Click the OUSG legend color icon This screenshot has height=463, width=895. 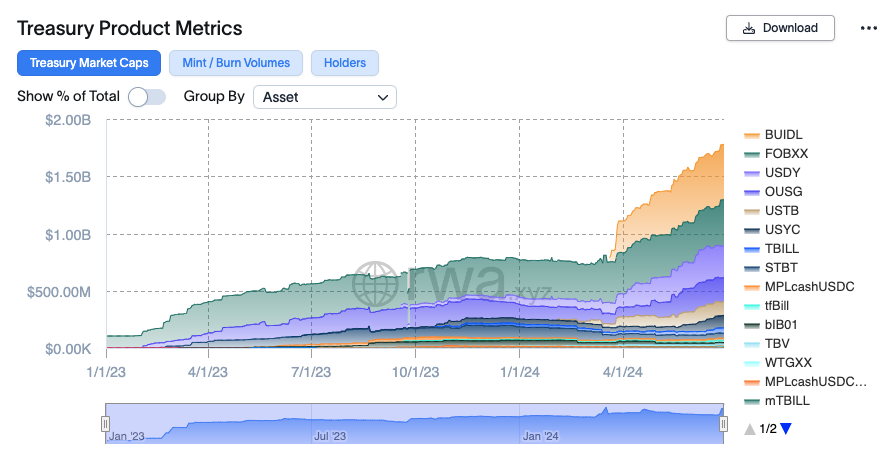tap(751, 192)
